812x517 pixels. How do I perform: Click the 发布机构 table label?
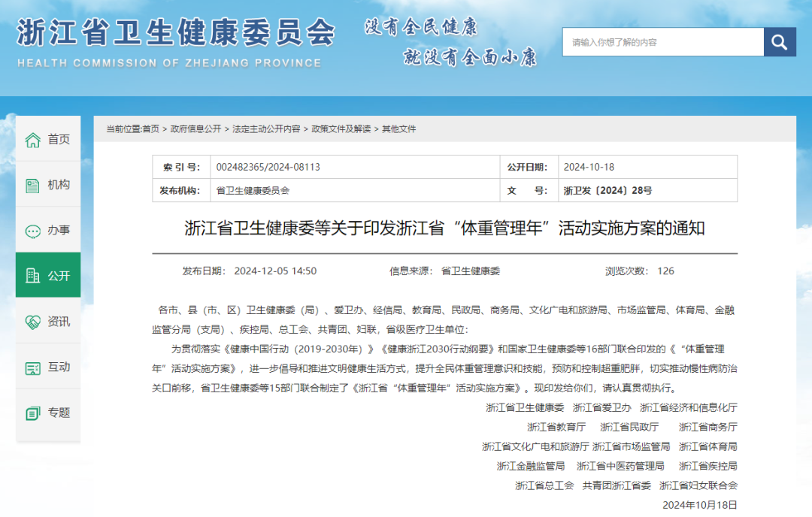[x=179, y=190]
